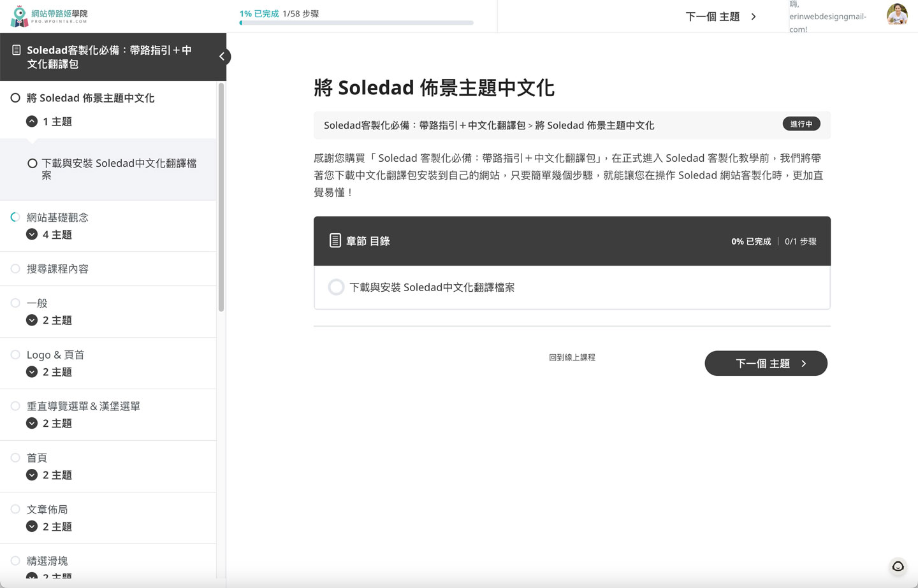918x588 pixels.
Task: Expand 2 主題 under 一般
Action: (x=32, y=320)
